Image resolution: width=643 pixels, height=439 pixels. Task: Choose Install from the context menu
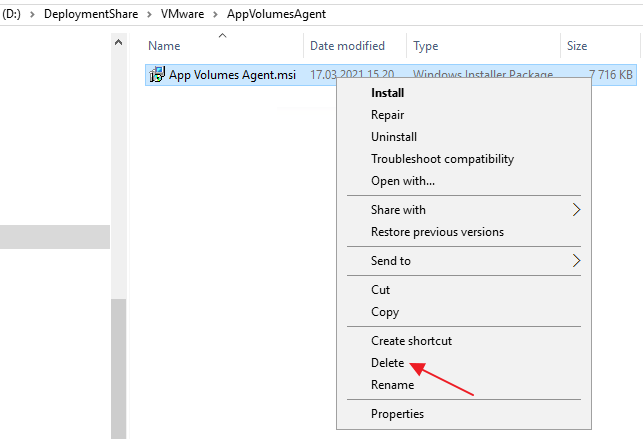click(387, 93)
